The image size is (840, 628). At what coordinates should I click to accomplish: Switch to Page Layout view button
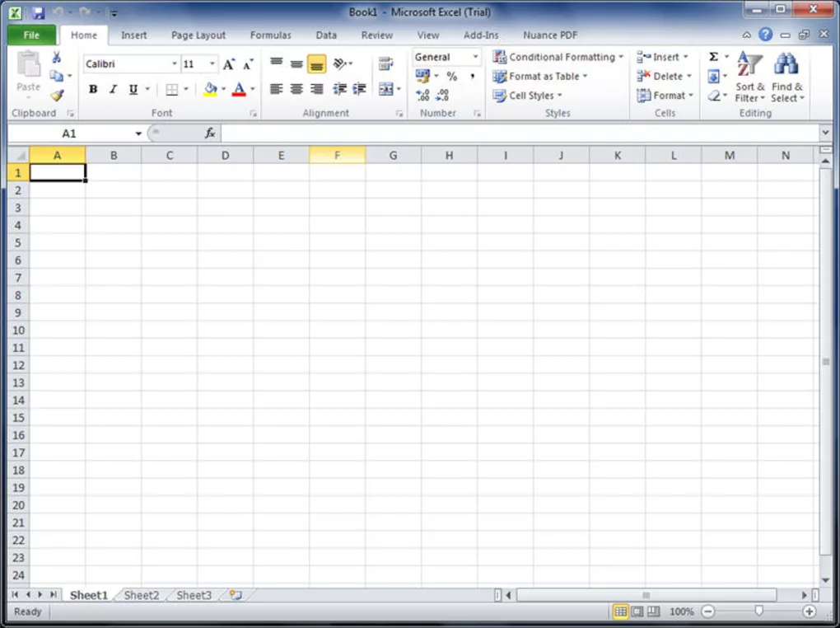click(637, 612)
